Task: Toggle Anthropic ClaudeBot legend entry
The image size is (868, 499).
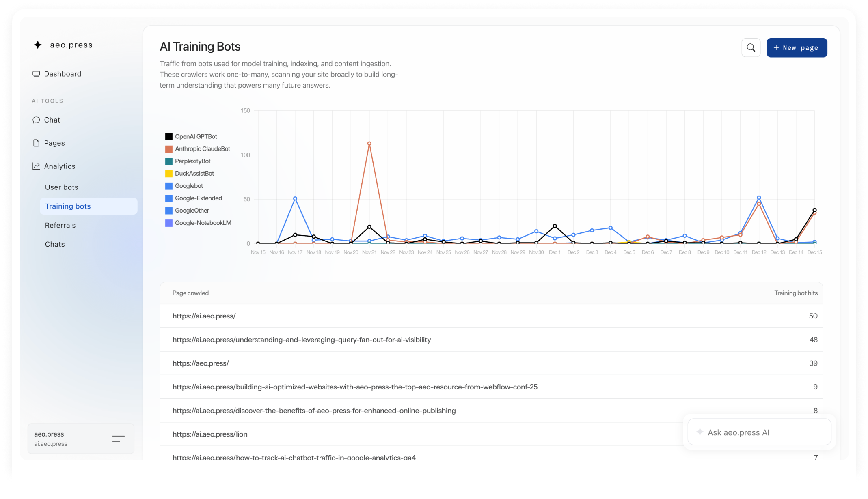Action: 202,149
